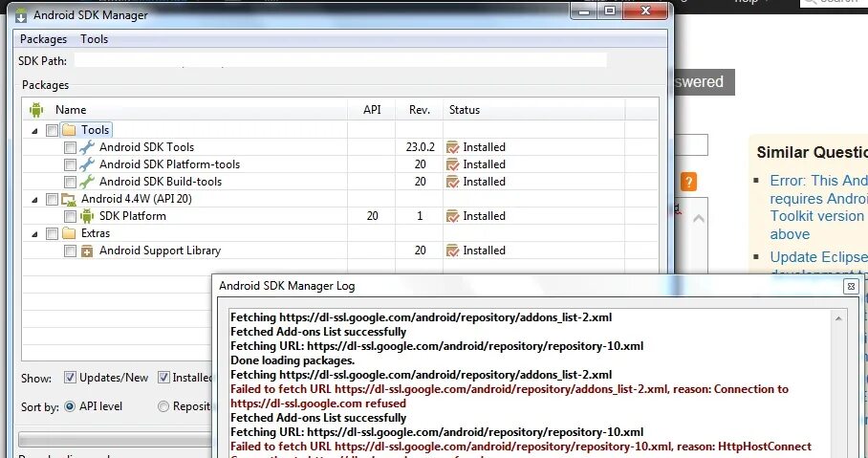Click the API column header
Image resolution: width=868 pixels, height=458 pixels.
click(372, 110)
